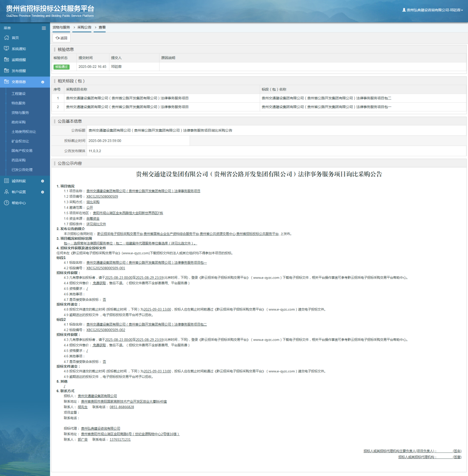This screenshot has width=468, height=476.
Task: Click the monitor icon for 系统通知
Action: [x=6, y=49]
